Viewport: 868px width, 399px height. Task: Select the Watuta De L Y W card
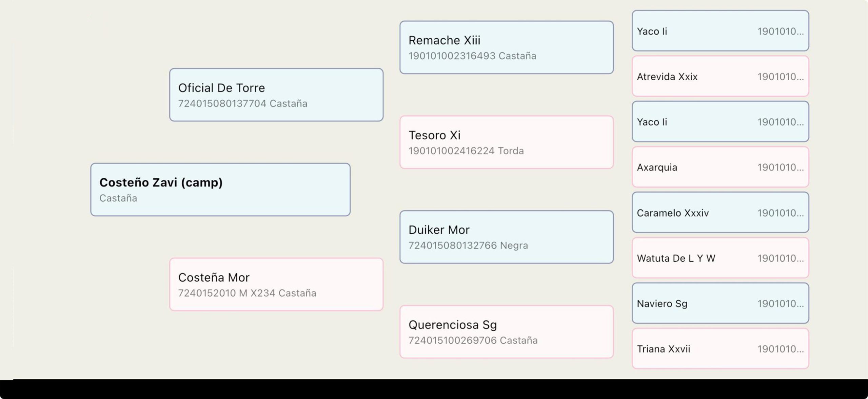[x=721, y=258]
